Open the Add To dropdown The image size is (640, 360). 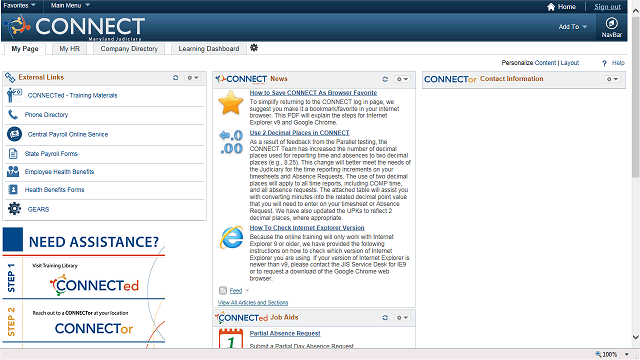[573, 27]
